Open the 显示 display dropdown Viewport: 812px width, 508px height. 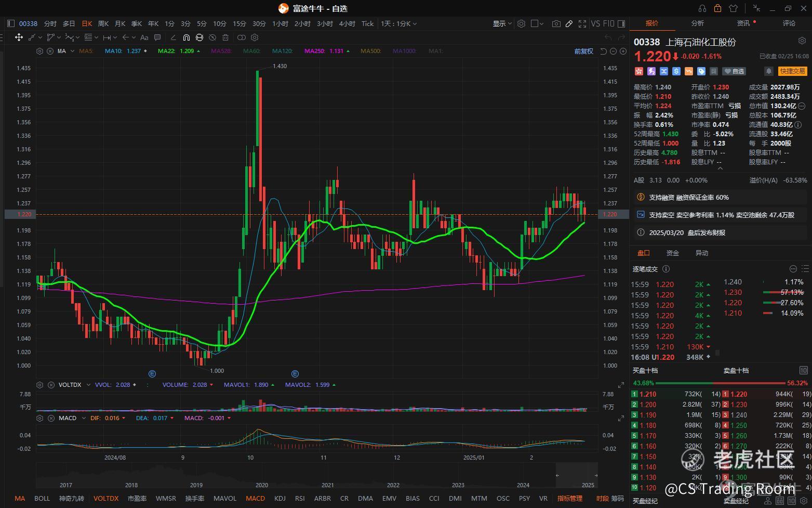(x=502, y=23)
